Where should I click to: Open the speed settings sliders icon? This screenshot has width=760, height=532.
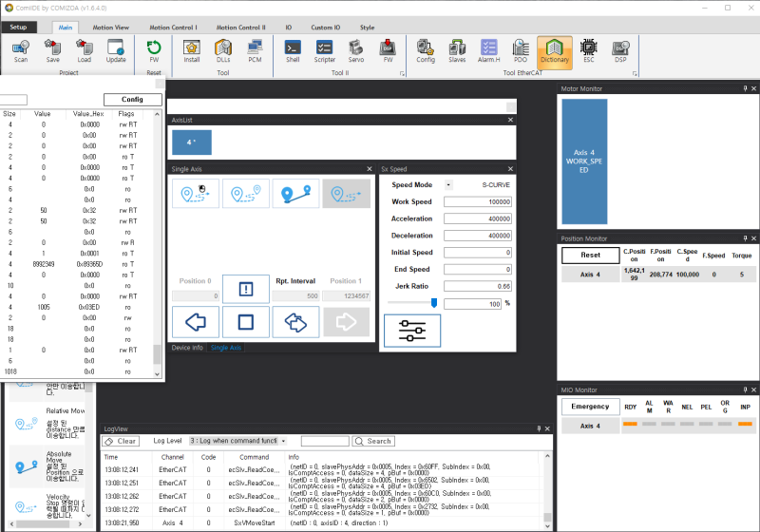412,330
